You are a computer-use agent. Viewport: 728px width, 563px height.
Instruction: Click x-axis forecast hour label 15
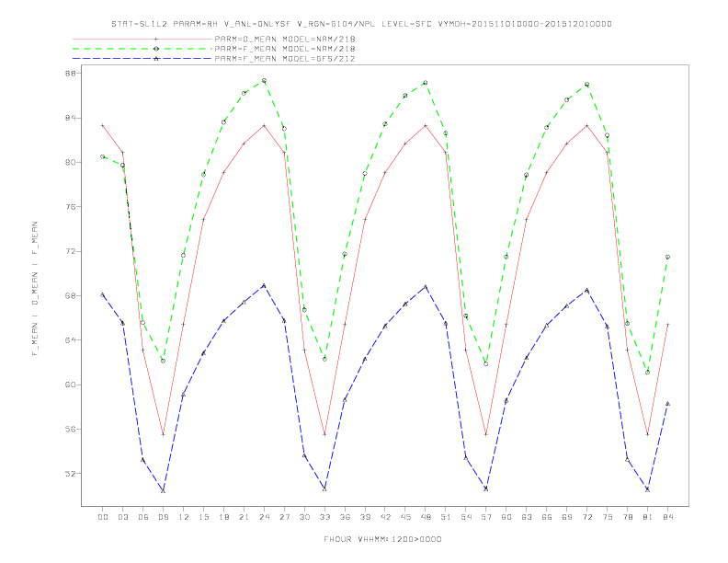coord(204,517)
